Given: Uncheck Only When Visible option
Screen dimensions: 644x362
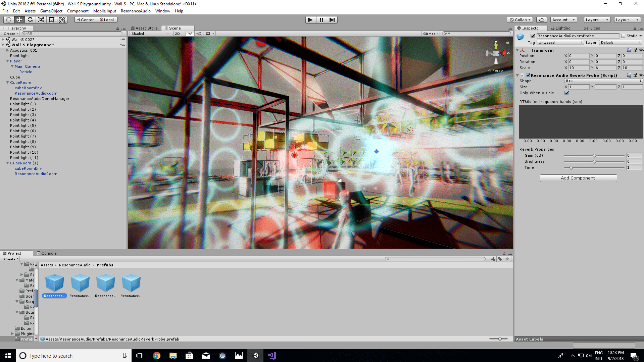Looking at the screenshot, I should (566, 93).
